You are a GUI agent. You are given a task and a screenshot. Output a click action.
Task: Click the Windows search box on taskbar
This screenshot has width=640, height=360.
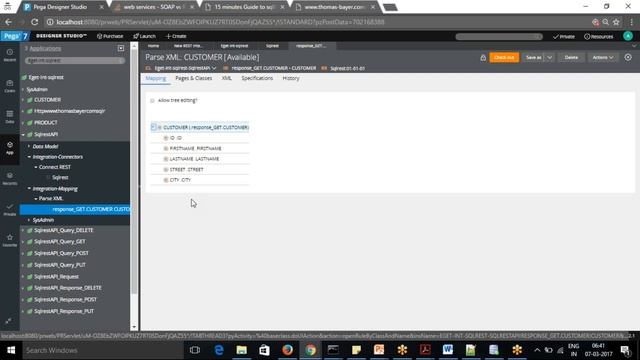(102, 350)
